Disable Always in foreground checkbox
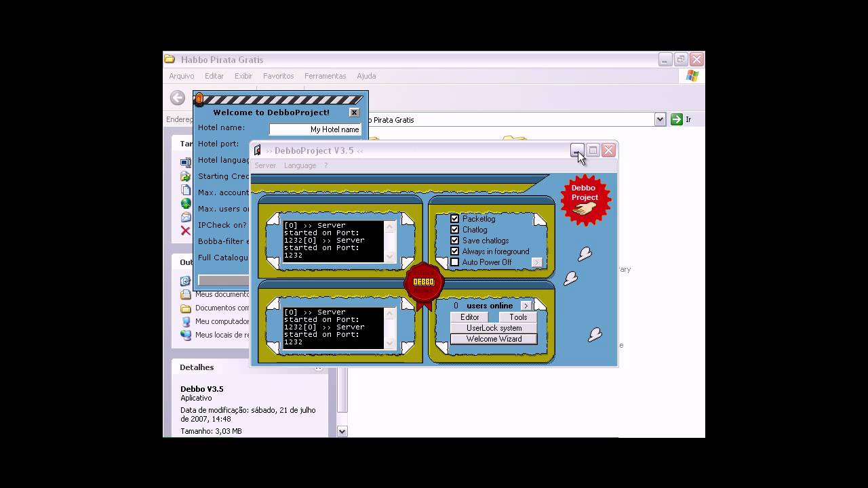This screenshot has height=488, width=868. 455,251
